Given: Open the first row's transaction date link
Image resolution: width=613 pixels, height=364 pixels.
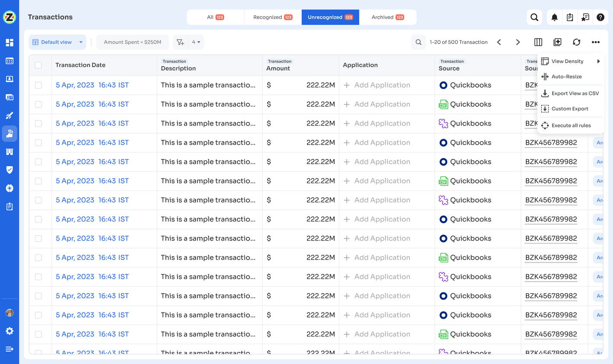Looking at the screenshot, I should 92,85.
